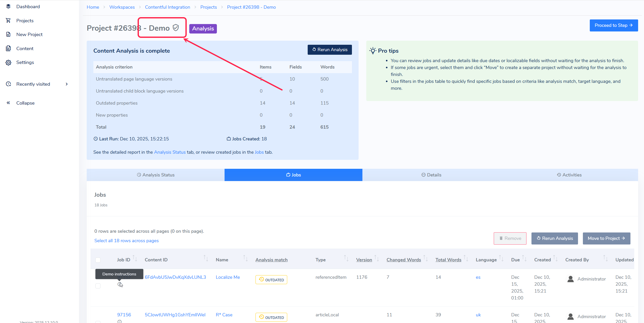Click the Content document icon
The image size is (644, 323).
point(8,48)
